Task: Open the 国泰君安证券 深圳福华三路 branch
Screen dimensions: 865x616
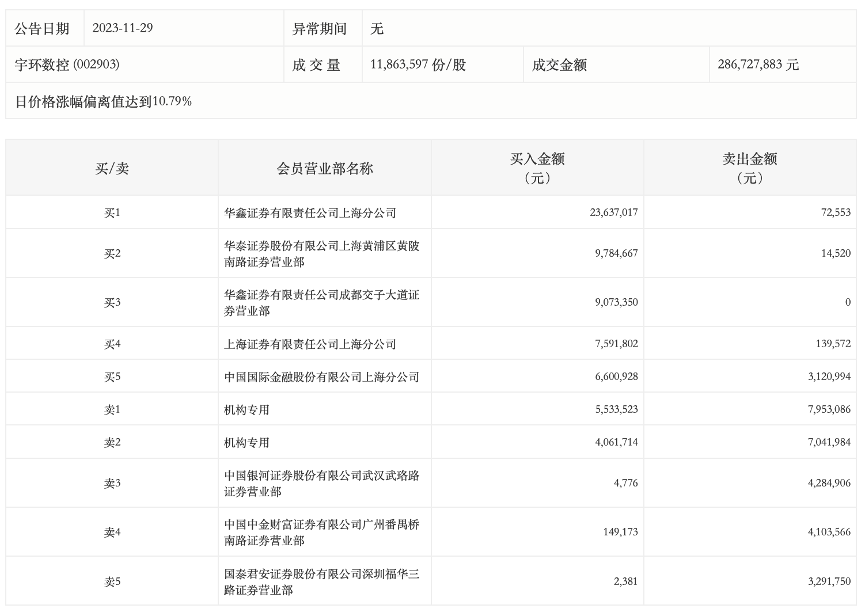Action: [322, 582]
